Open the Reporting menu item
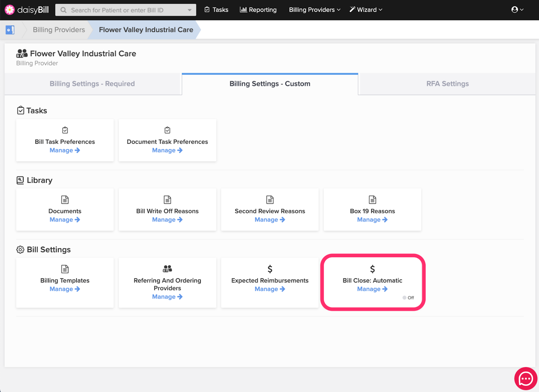The height and width of the screenshot is (392, 539). coord(258,10)
